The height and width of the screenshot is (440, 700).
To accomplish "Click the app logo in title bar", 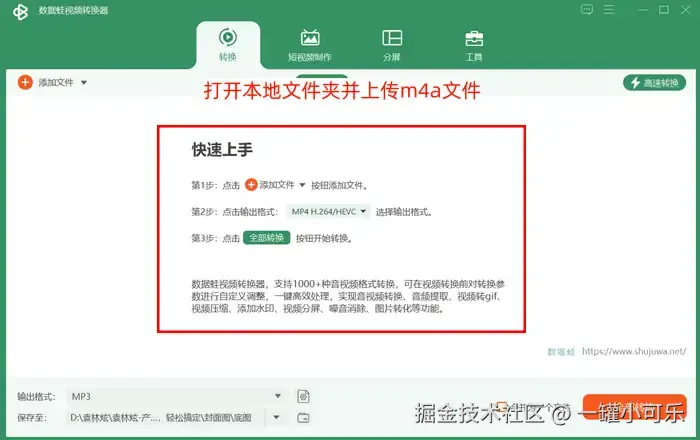I will (20, 12).
